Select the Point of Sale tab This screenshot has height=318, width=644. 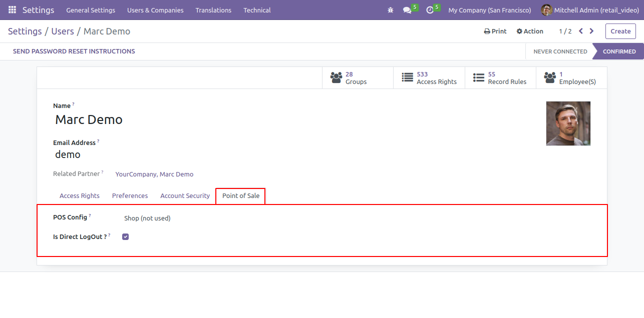[x=241, y=196]
